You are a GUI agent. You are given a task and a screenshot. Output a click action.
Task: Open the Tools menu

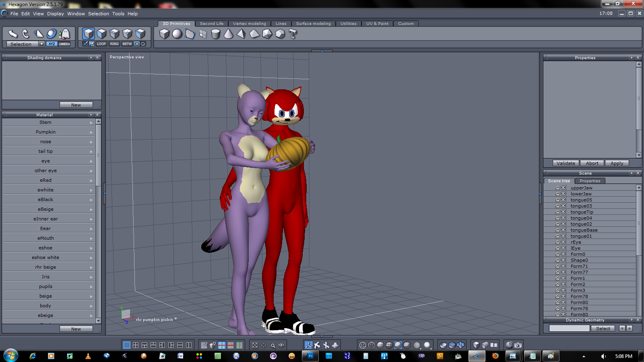point(118,14)
